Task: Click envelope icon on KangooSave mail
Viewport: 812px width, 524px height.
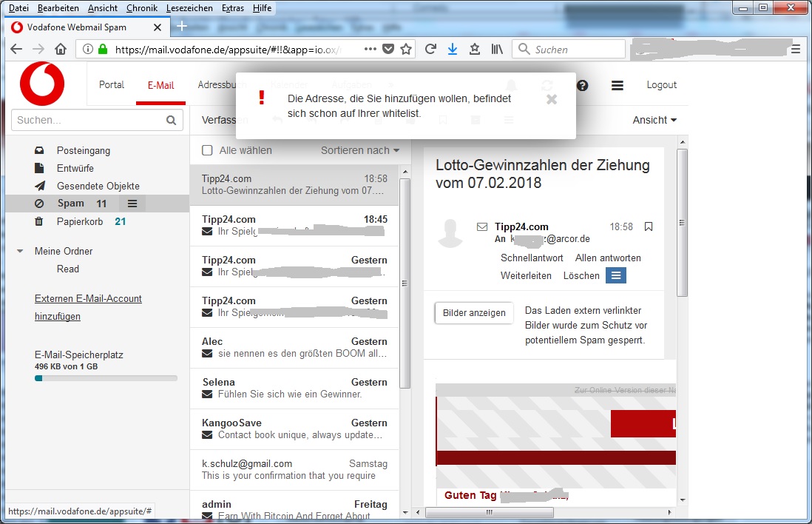Action: click(x=207, y=435)
